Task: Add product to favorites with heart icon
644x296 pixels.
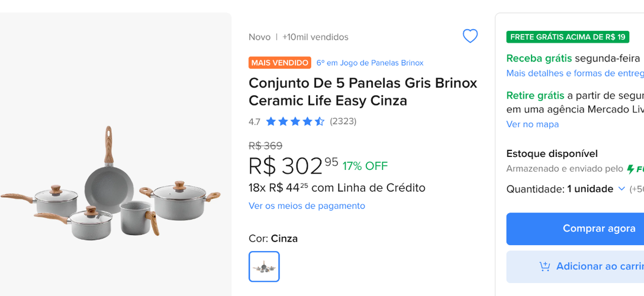Action: click(470, 36)
